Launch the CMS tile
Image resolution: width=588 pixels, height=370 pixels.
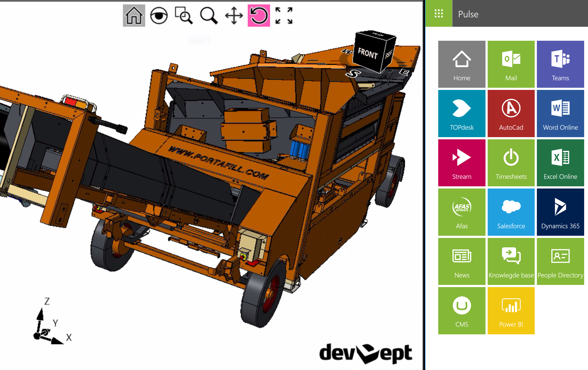(x=462, y=311)
